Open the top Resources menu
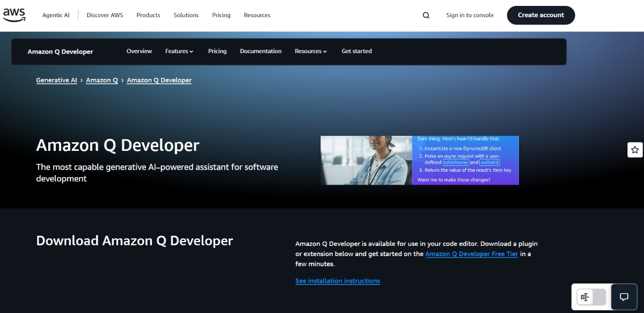 257,15
